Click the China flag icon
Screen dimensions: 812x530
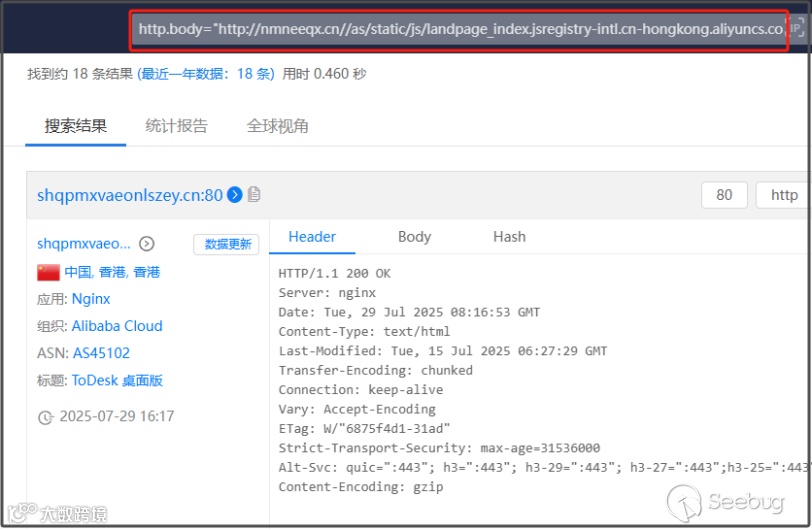[x=48, y=273]
